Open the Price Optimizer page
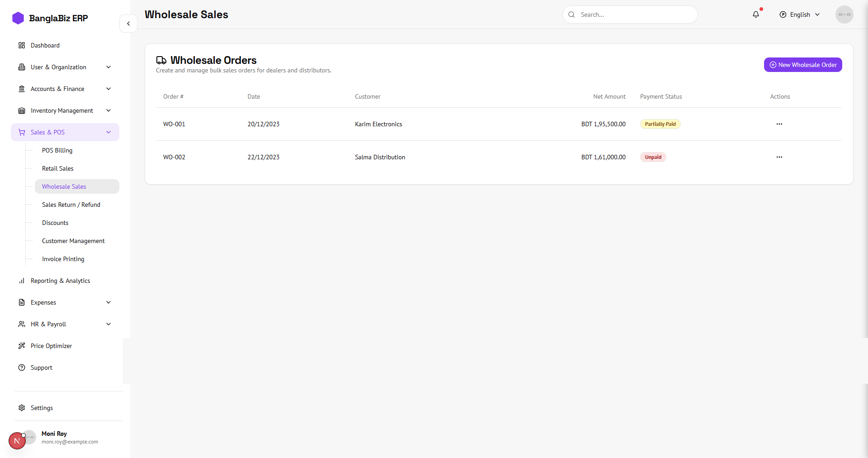The image size is (868, 458). (51, 346)
